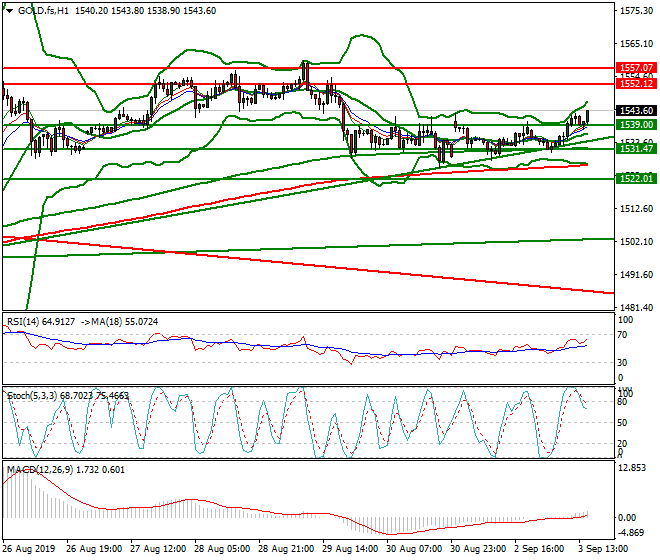The height and width of the screenshot is (560, 660).
Task: Click the chart menu triangle beside GOLD.fs,H1
Action: [x=10, y=11]
